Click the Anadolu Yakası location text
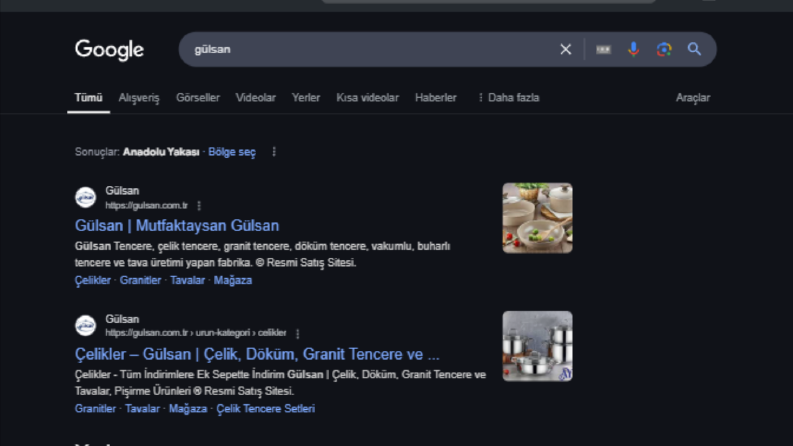 point(161,152)
